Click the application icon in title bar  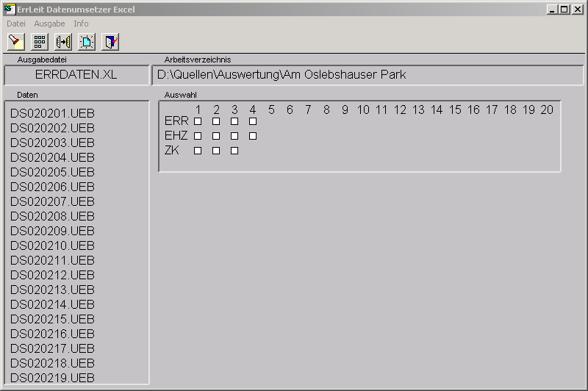tap(10, 10)
